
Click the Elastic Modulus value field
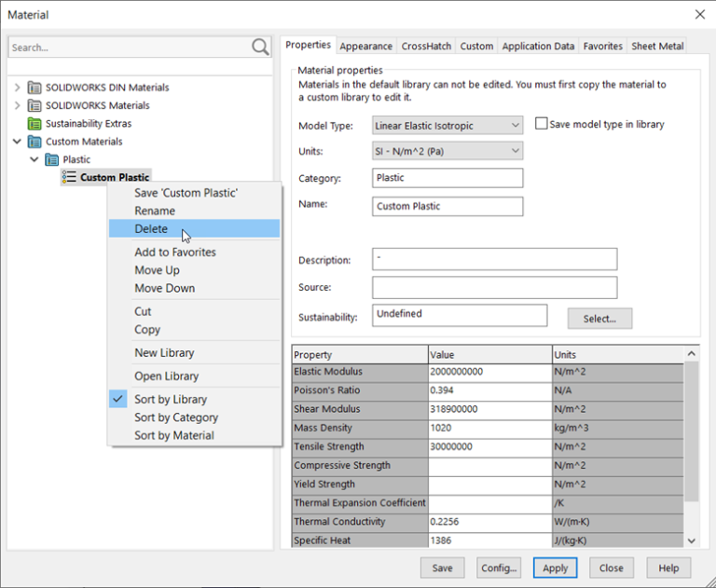point(489,372)
